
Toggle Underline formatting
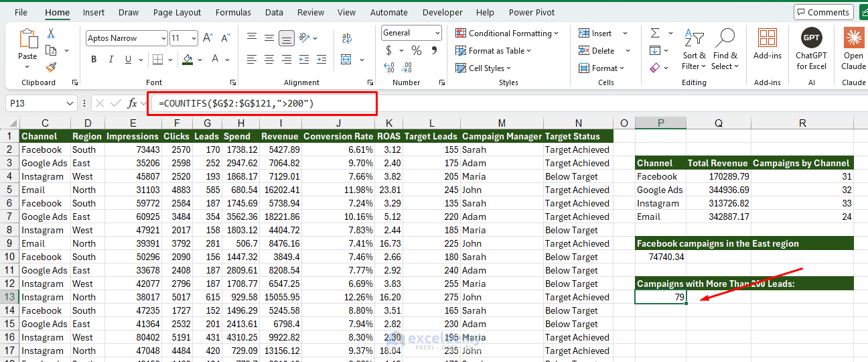click(x=127, y=59)
